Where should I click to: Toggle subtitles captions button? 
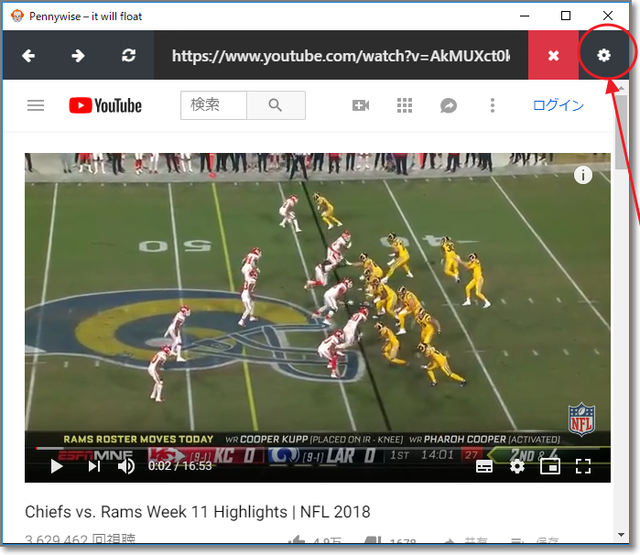(484, 466)
